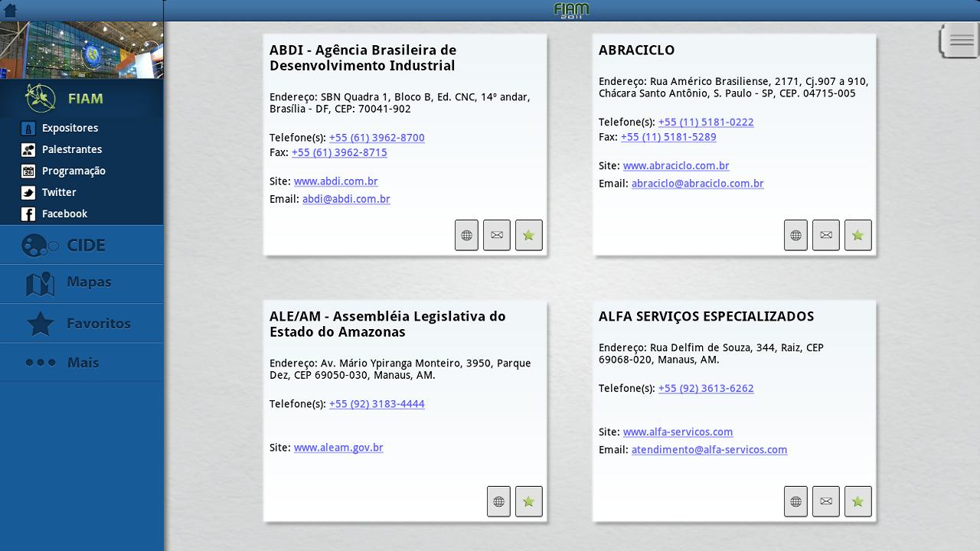Call ALE/AM phone +55 (92) 3183-4444

(x=377, y=404)
